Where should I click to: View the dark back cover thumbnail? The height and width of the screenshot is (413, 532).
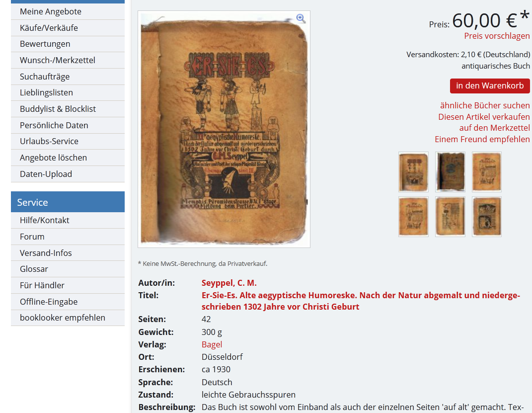450,172
